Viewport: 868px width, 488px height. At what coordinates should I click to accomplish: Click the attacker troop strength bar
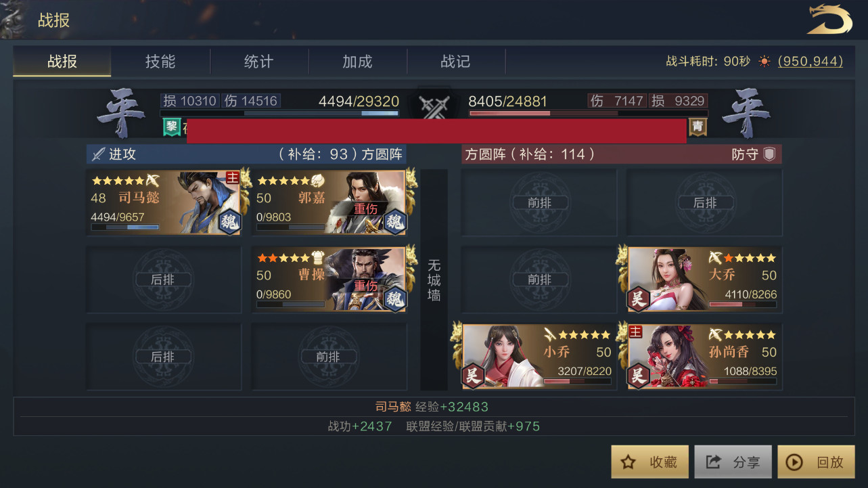[279, 113]
